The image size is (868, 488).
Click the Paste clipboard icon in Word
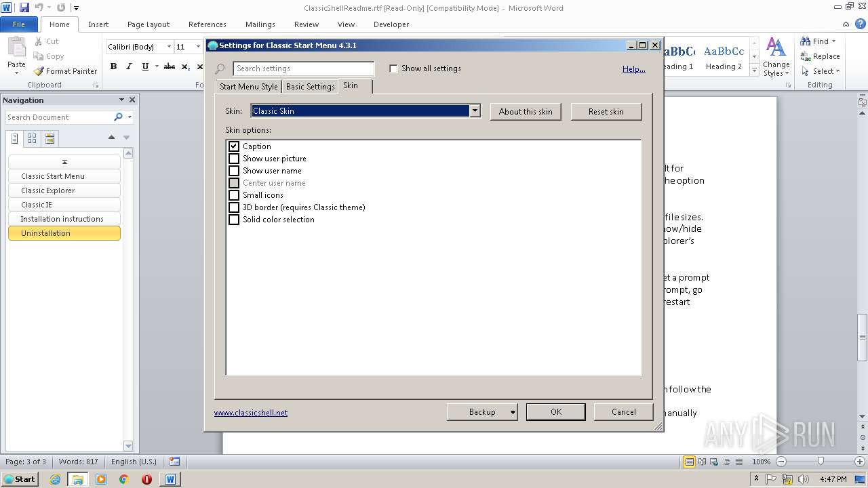click(16, 48)
